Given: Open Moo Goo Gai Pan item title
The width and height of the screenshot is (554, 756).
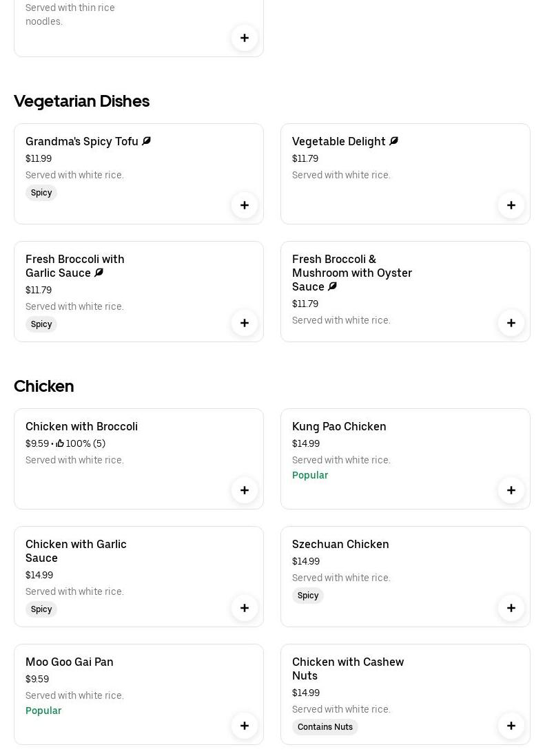Looking at the screenshot, I should (x=70, y=662).
